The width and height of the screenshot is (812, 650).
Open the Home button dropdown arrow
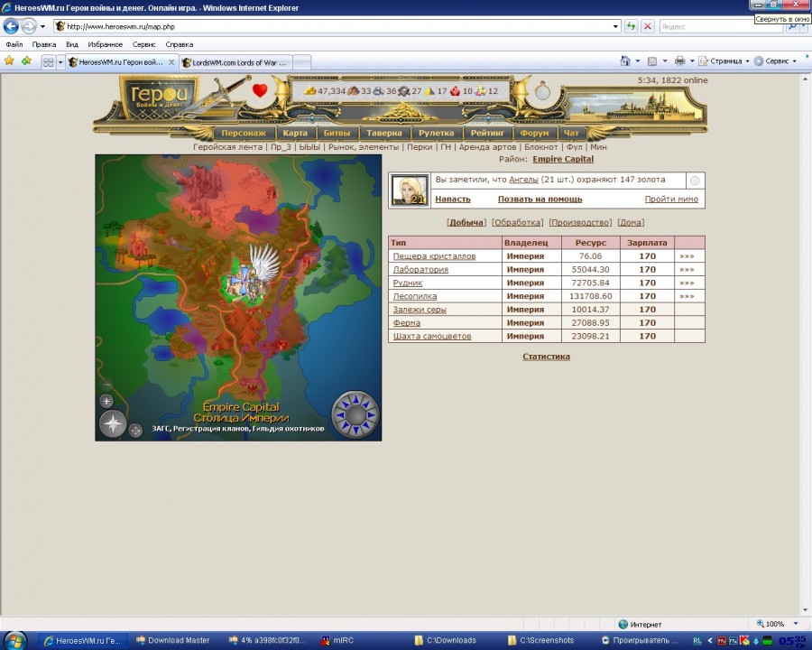[x=638, y=61]
